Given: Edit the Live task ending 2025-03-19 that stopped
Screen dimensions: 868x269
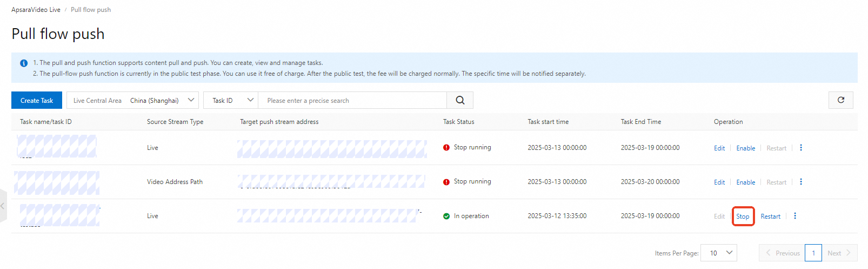Looking at the screenshot, I should tap(719, 148).
